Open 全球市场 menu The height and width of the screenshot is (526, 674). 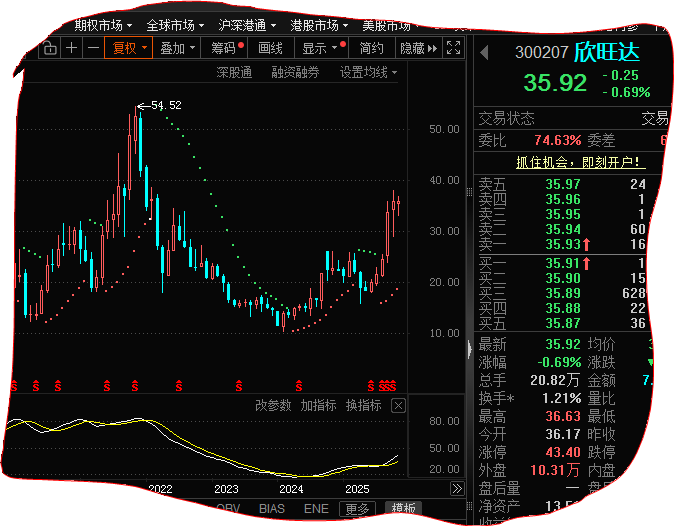click(x=175, y=25)
